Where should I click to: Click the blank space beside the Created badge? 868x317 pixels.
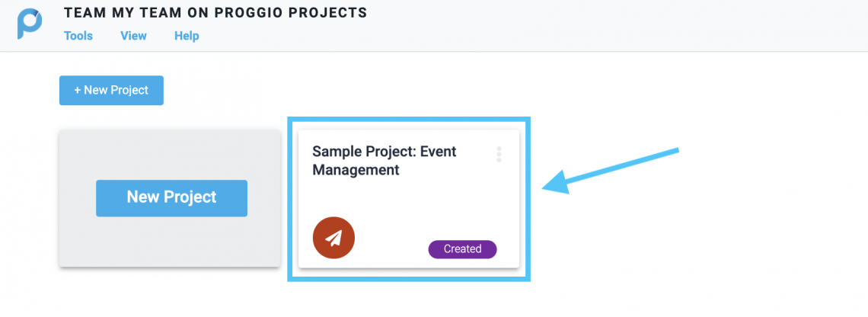click(391, 249)
